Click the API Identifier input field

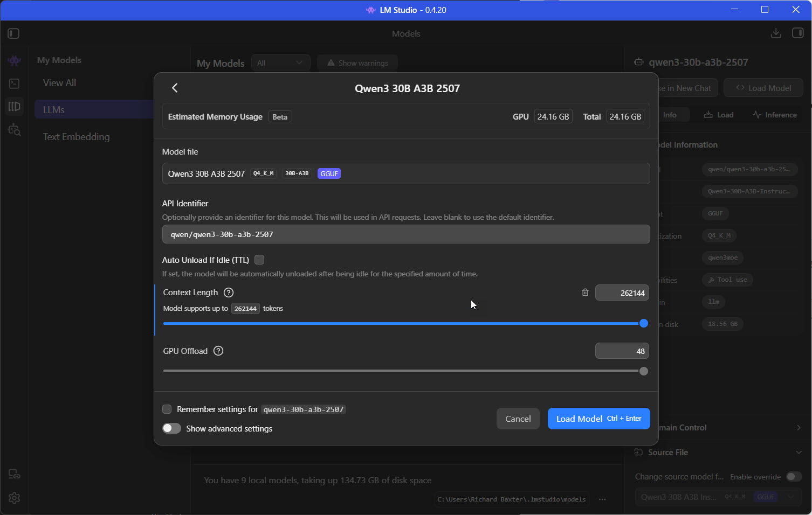pos(406,234)
